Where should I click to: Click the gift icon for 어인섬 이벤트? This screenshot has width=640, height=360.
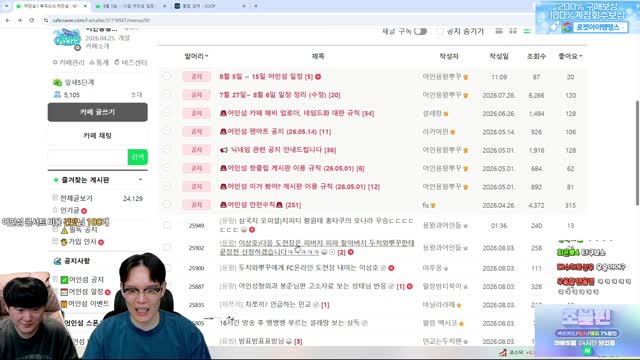[64, 304]
